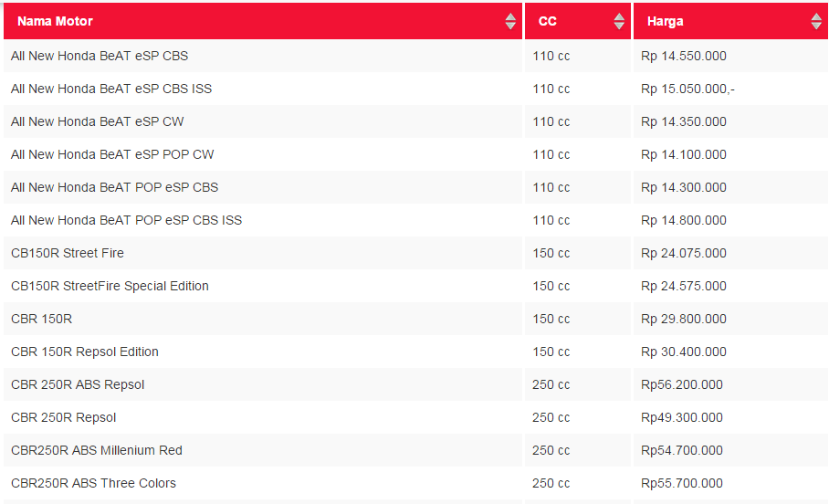Click 110 cc in BeAT eSP CW row

pyautogui.click(x=551, y=121)
